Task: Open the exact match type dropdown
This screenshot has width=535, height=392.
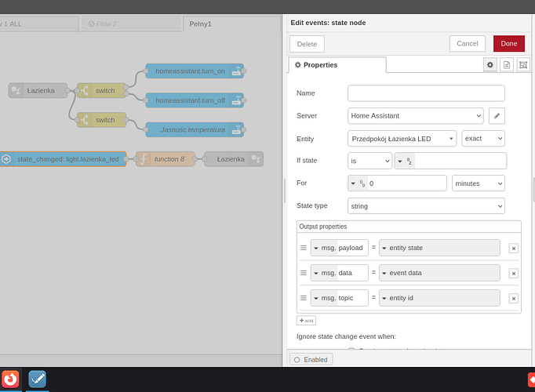Action: pos(482,139)
